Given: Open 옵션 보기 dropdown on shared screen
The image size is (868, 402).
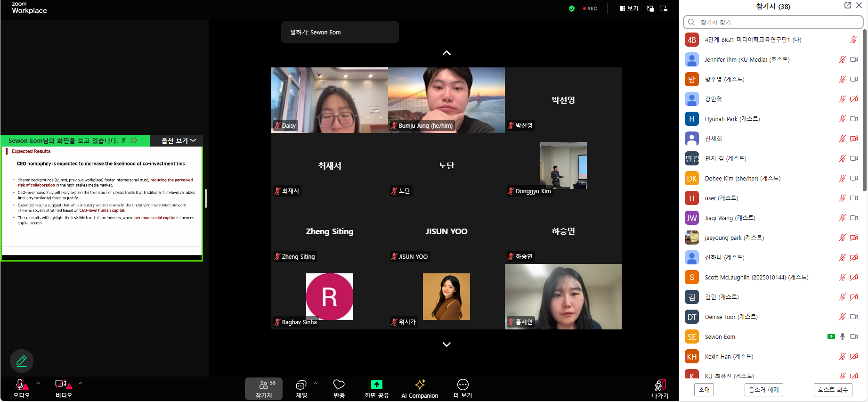Looking at the screenshot, I should click(x=178, y=140).
